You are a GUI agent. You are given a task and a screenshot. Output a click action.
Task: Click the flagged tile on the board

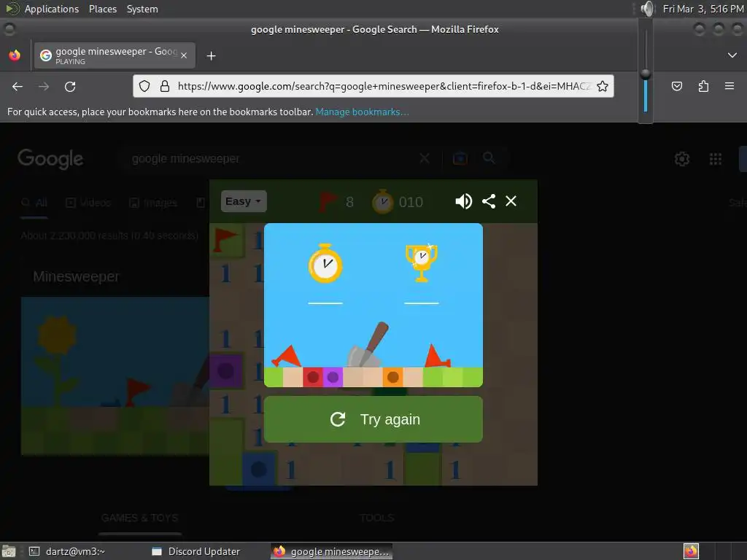pos(226,240)
